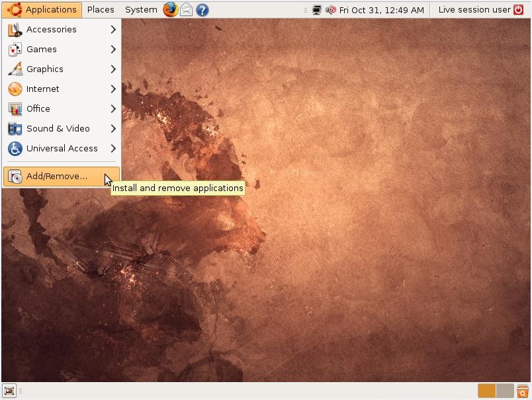Open the System menu
Viewport: 532px width, 400px height.
(141, 9)
